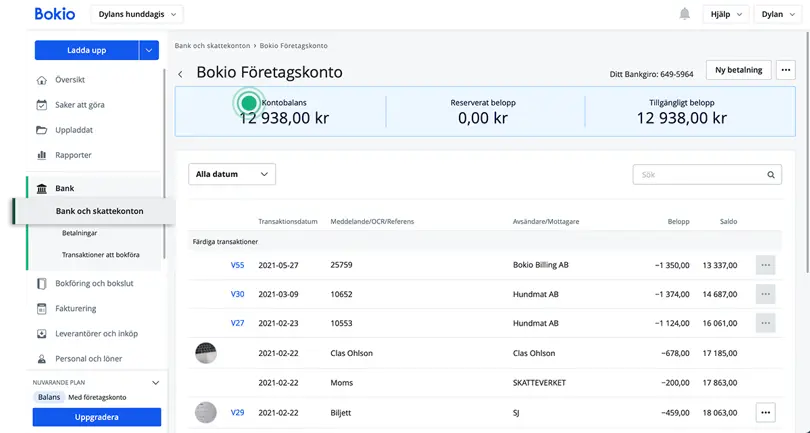
Task: Open the notifications bell
Action: [x=684, y=14]
